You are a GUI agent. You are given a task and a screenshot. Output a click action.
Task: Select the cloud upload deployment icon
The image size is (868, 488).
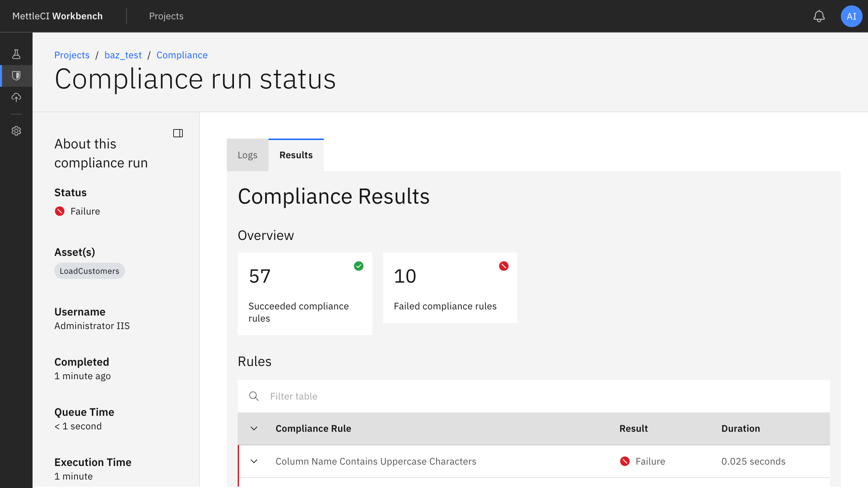pyautogui.click(x=16, y=98)
